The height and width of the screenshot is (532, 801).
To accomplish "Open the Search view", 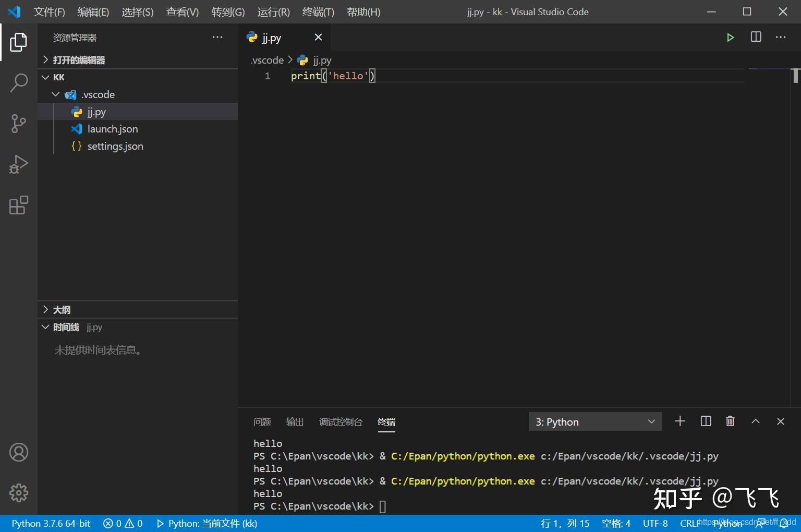I will pos(19,83).
